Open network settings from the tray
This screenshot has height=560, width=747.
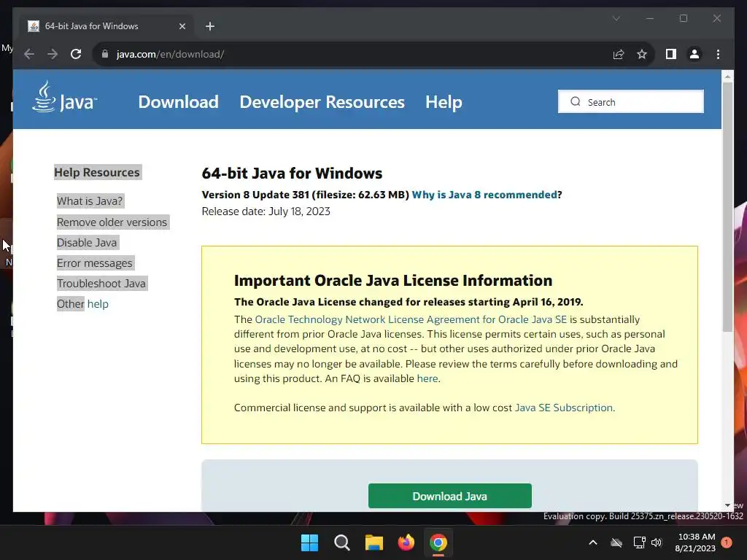639,542
